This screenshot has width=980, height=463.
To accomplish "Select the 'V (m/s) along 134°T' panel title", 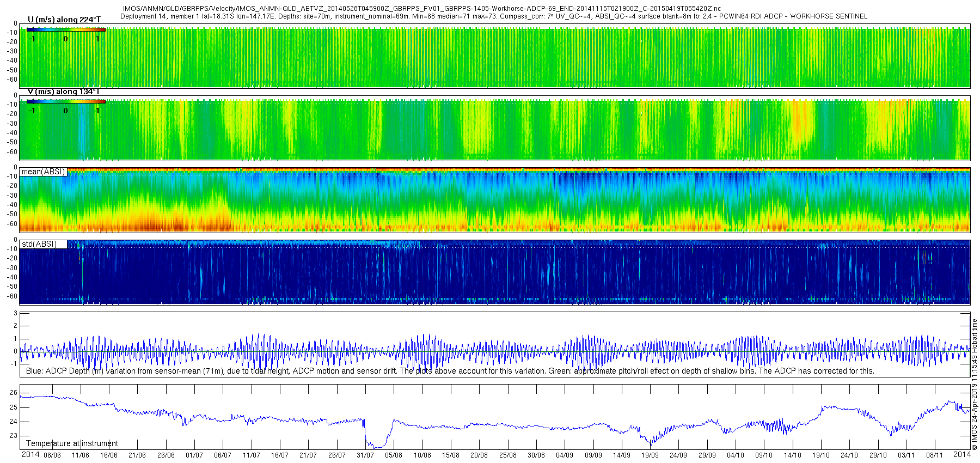I will (x=63, y=92).
